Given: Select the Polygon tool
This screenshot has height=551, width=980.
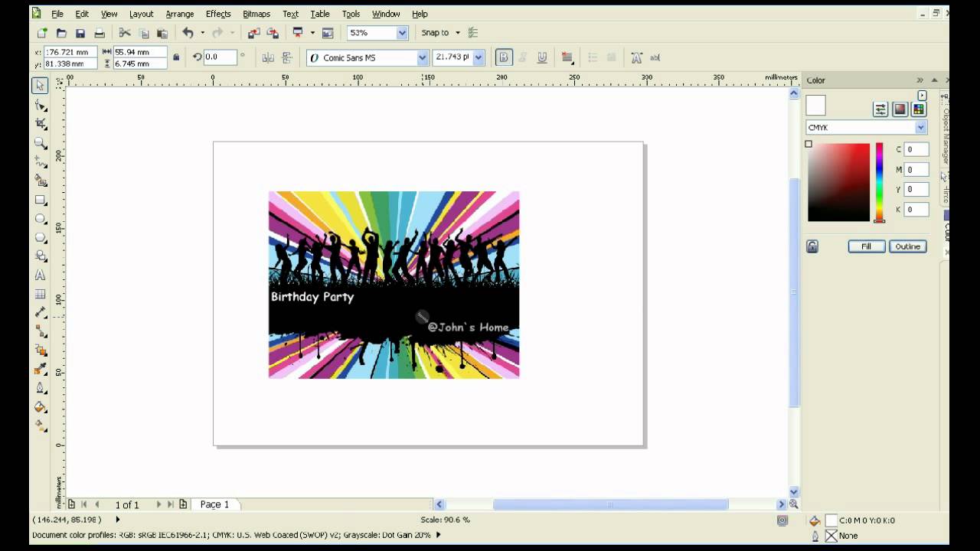Looking at the screenshot, I should 40,237.
